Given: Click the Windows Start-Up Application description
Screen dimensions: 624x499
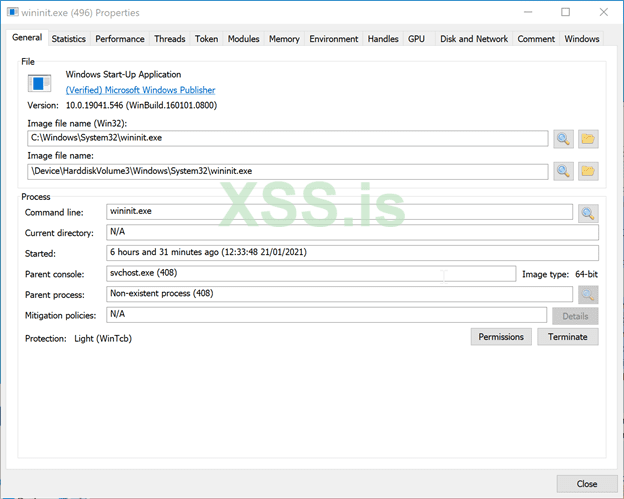Looking at the screenshot, I should click(123, 74).
